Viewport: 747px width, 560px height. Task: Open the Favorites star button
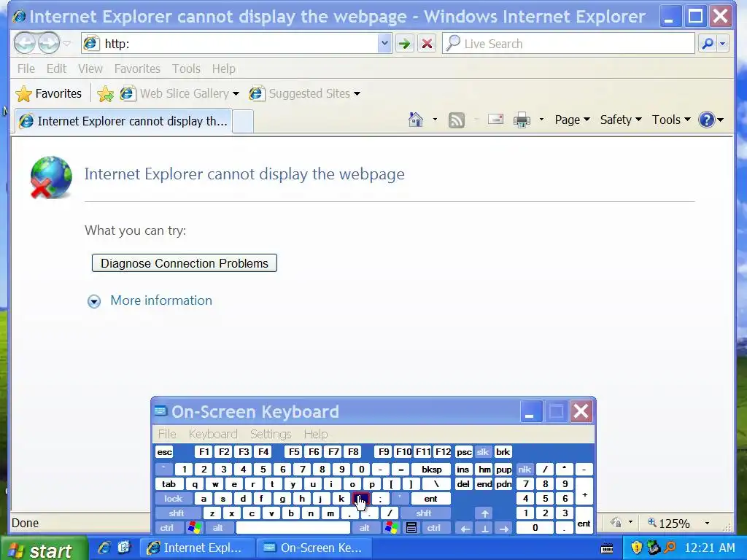(49, 93)
